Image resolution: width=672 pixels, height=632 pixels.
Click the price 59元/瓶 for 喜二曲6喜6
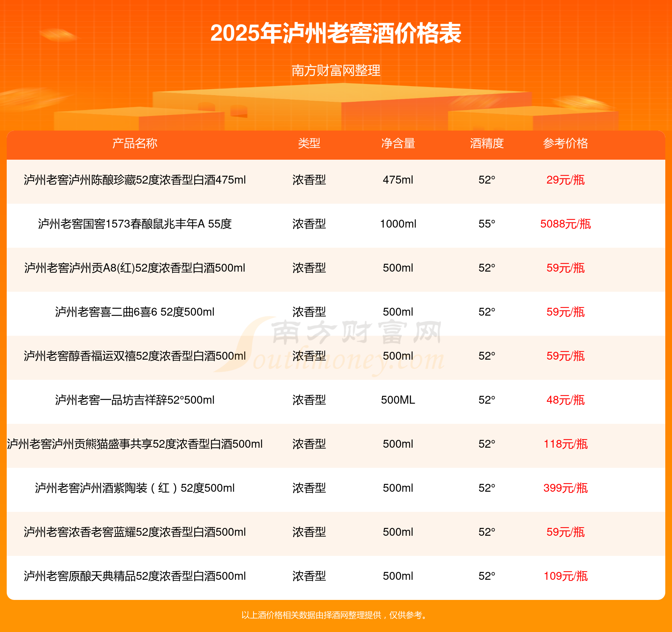tap(566, 312)
